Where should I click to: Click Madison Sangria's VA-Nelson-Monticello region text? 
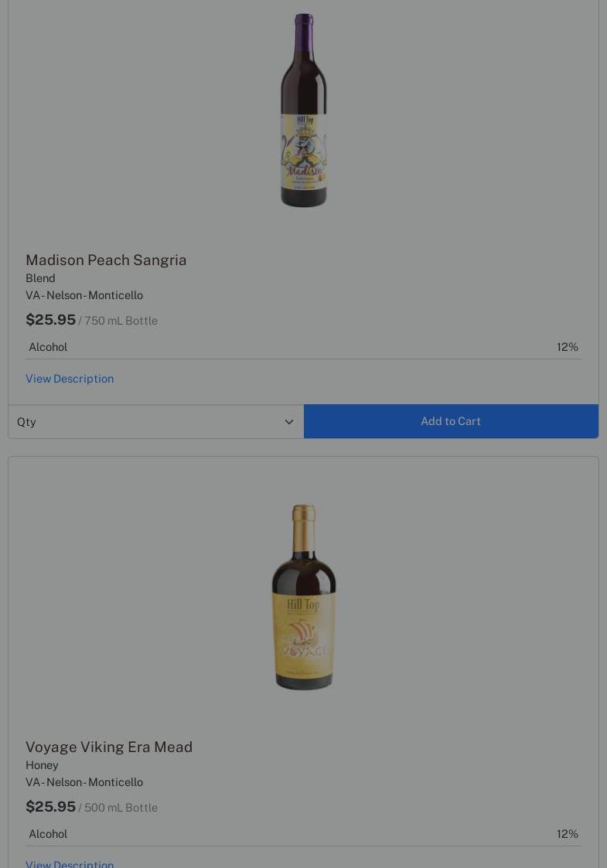pos(84,295)
